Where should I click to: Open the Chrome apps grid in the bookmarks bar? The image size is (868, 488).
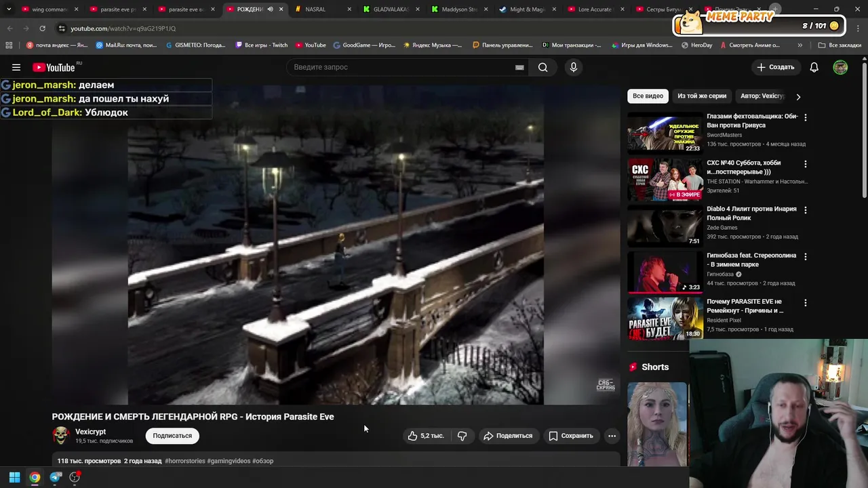coord(9,45)
